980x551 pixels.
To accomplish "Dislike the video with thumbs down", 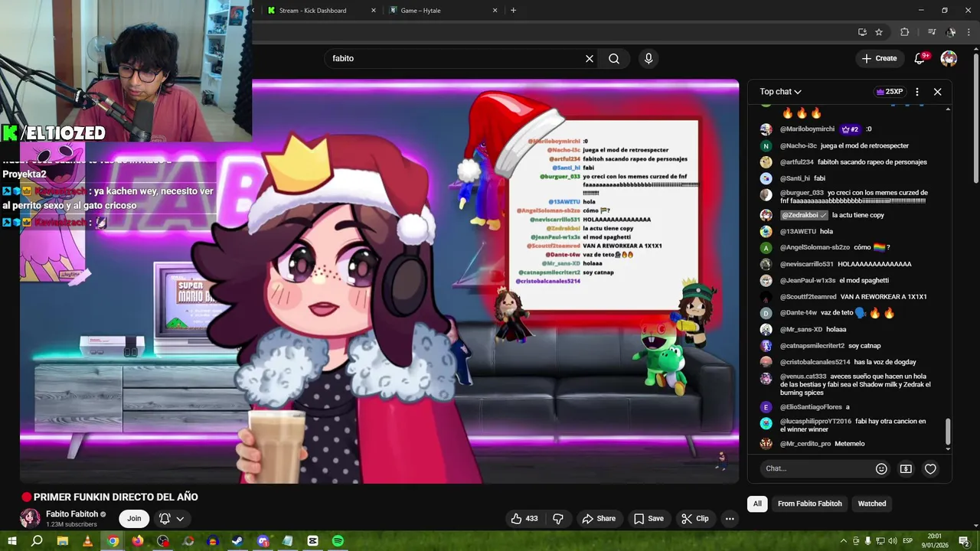I will [557, 518].
